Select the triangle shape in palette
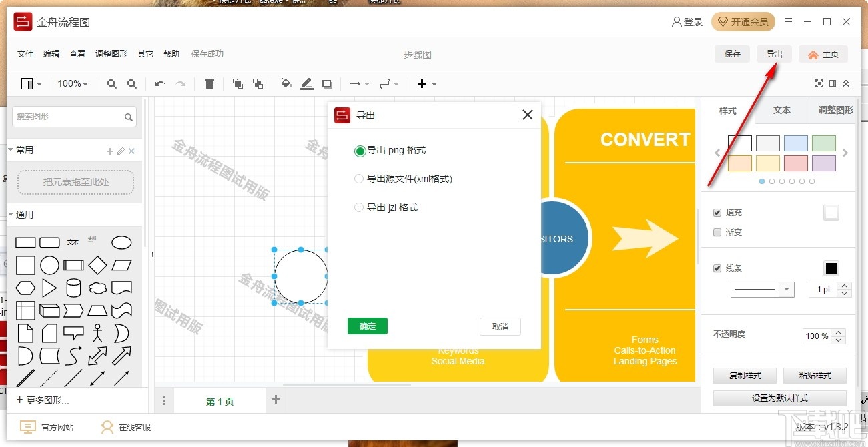Image resolution: width=868 pixels, height=447 pixels. coord(49,288)
